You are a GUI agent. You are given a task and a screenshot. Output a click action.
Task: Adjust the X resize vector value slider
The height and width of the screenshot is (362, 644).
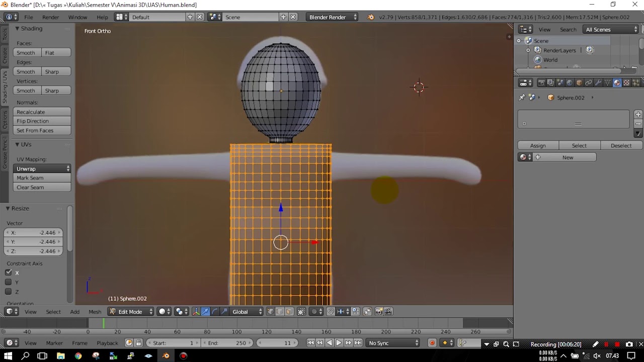tap(33, 233)
